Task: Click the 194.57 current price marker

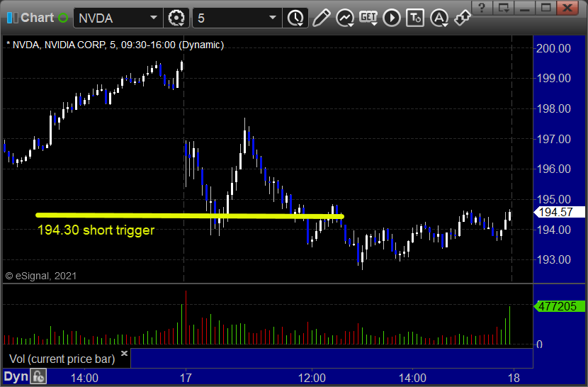Action: 559,212
